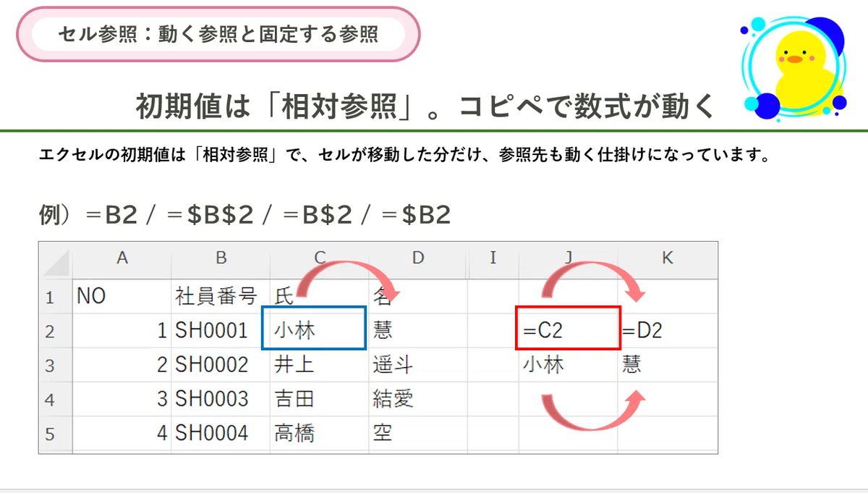This screenshot has width=868, height=493.
Task: Click the heading 初期値は「相対参照」。コピペで数式が動く
Action: click(x=425, y=106)
